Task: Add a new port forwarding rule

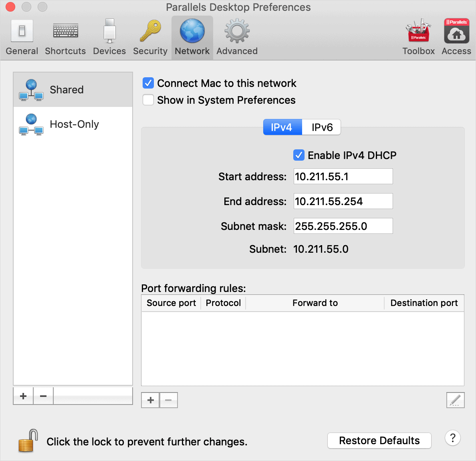Action: pyautogui.click(x=150, y=400)
